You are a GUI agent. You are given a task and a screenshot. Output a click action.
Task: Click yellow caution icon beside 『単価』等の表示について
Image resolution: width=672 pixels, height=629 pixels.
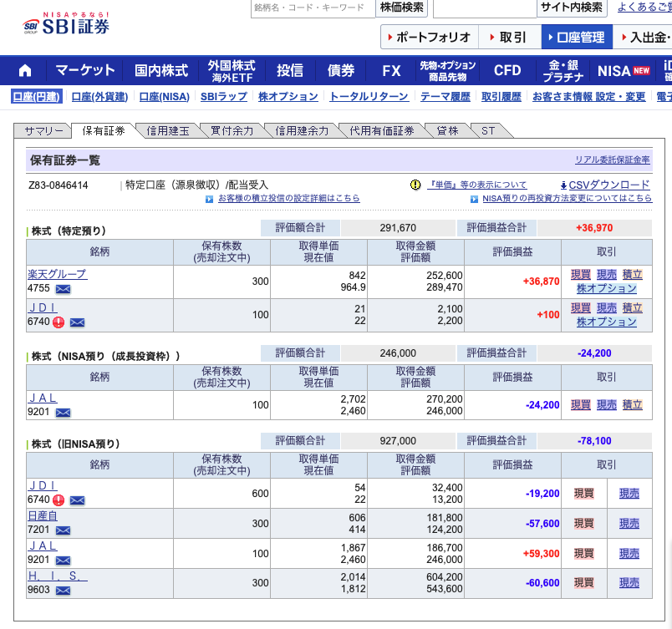[x=415, y=185]
